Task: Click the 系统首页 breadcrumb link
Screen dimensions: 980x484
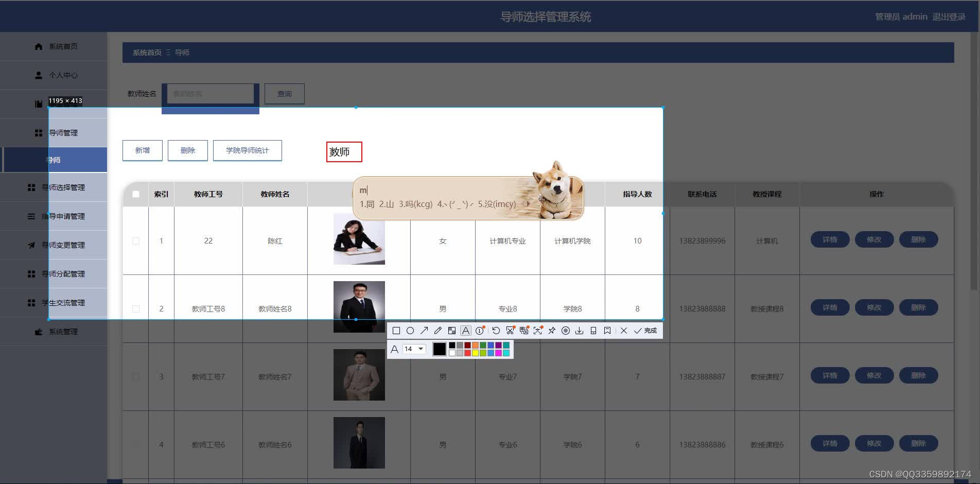Action: click(x=147, y=53)
